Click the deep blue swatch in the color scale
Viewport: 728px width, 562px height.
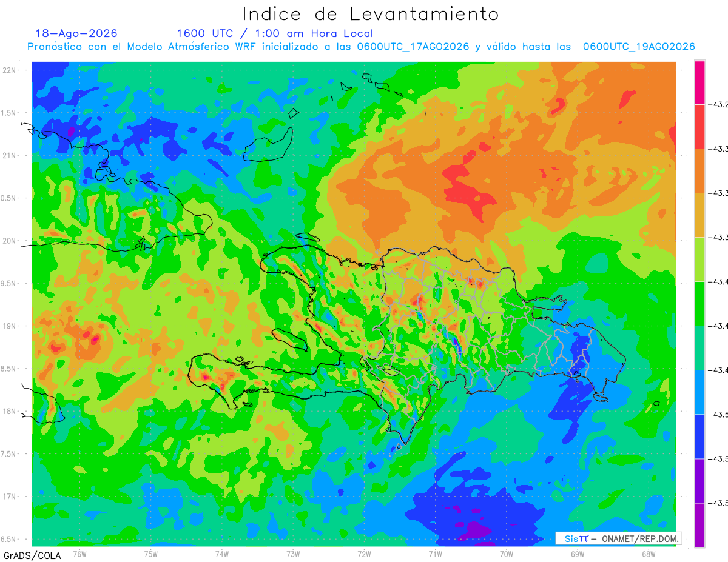699,436
